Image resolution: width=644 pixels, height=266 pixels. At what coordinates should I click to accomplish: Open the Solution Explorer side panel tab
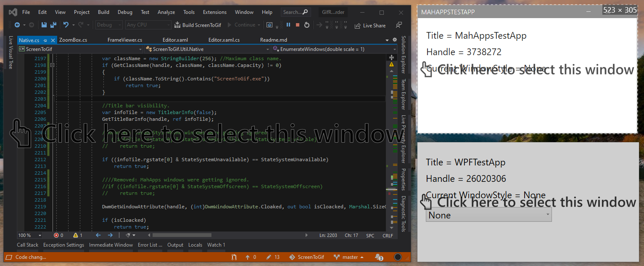click(403, 55)
